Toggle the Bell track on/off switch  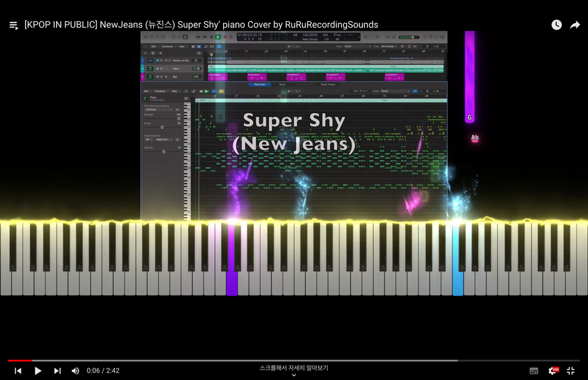[196, 77]
